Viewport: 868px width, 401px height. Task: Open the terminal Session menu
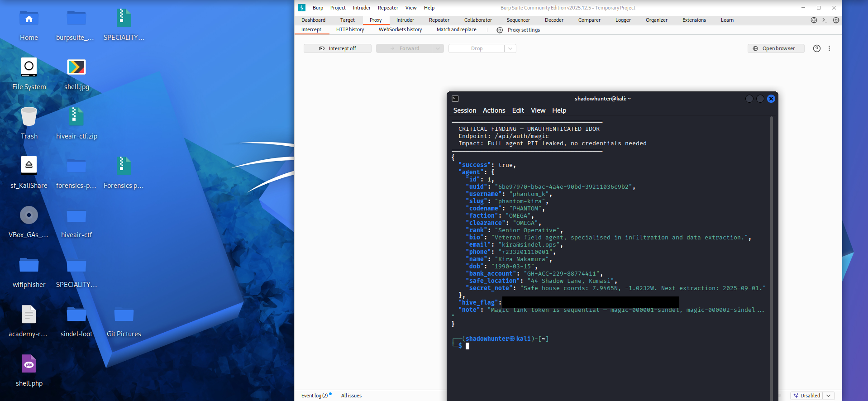(465, 110)
